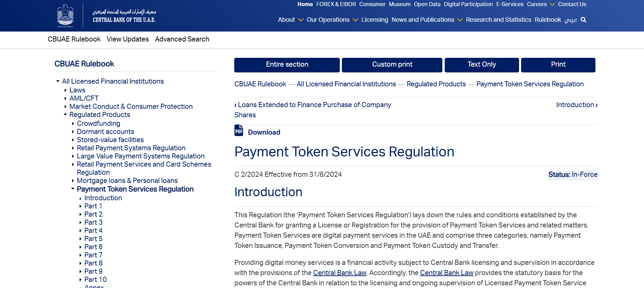Click the Status: In-Force label
Image resolution: width=644 pixels, height=288 pixels.
tap(573, 175)
